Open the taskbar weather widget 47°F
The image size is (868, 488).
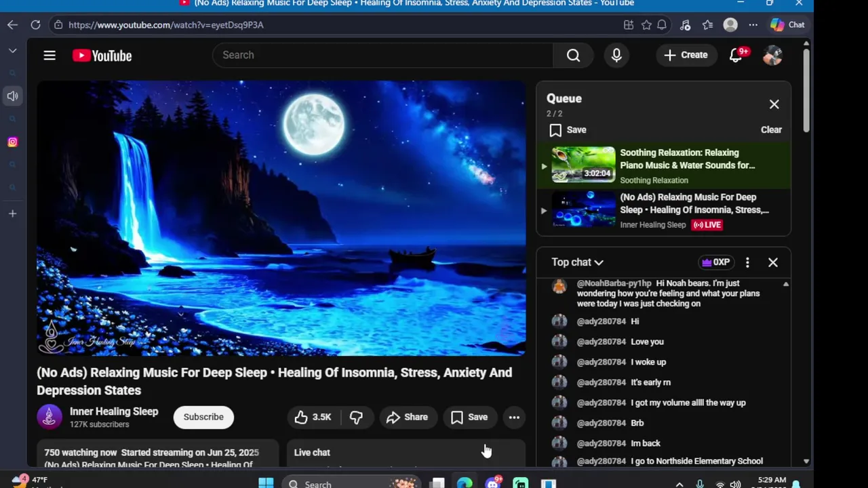31,482
